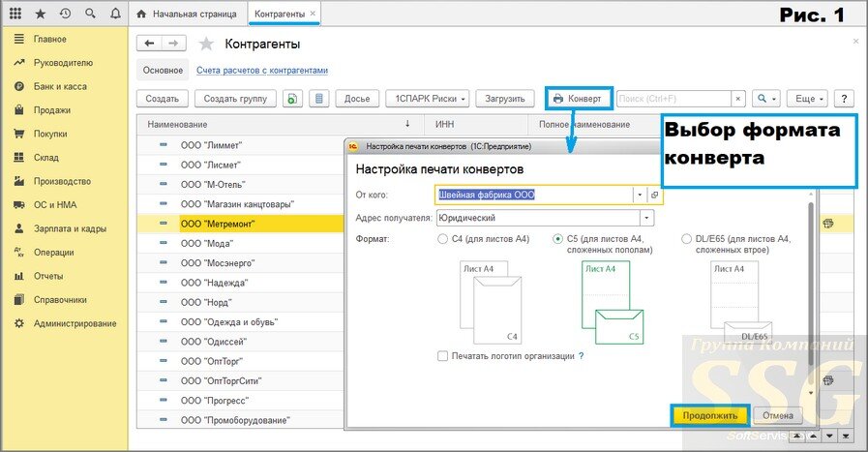Open the От кого dropdown arrow
868x452 pixels.
pos(640,195)
